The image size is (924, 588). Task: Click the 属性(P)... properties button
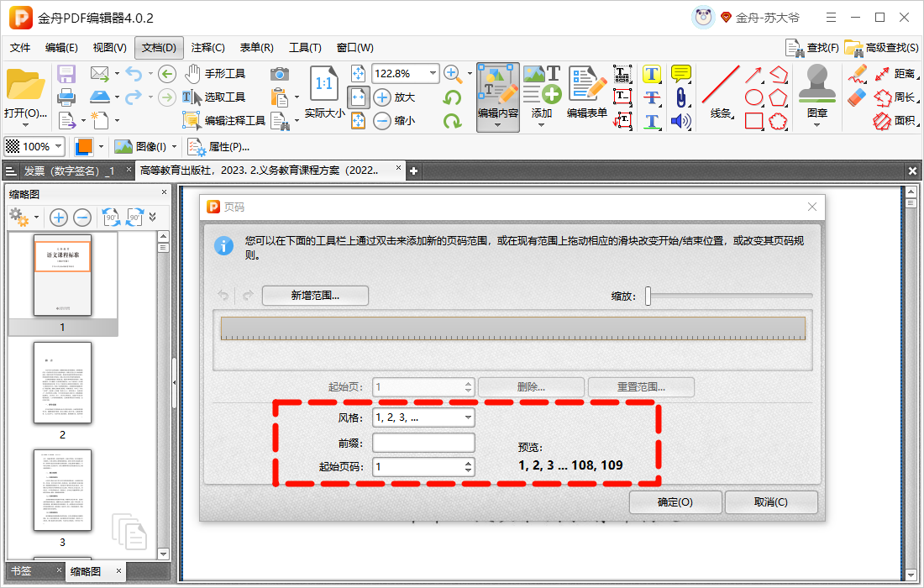pyautogui.click(x=218, y=147)
